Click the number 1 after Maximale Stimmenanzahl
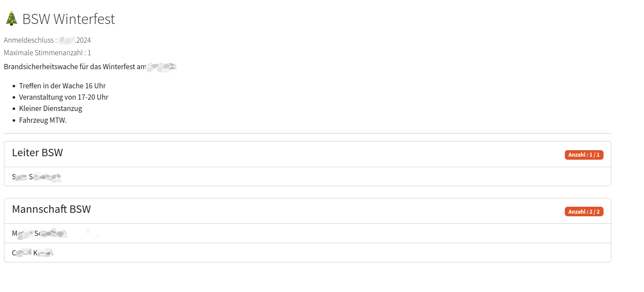 pyautogui.click(x=89, y=53)
